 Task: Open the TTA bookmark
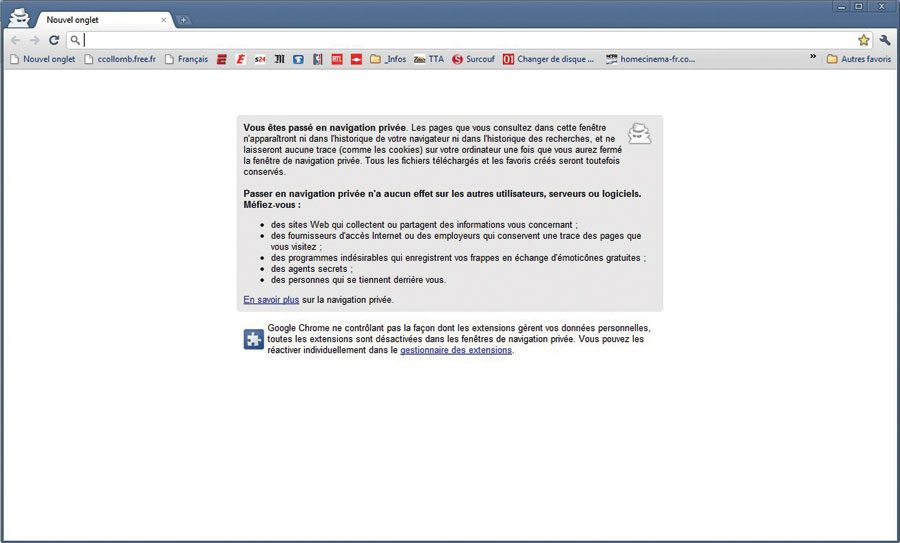(x=429, y=59)
